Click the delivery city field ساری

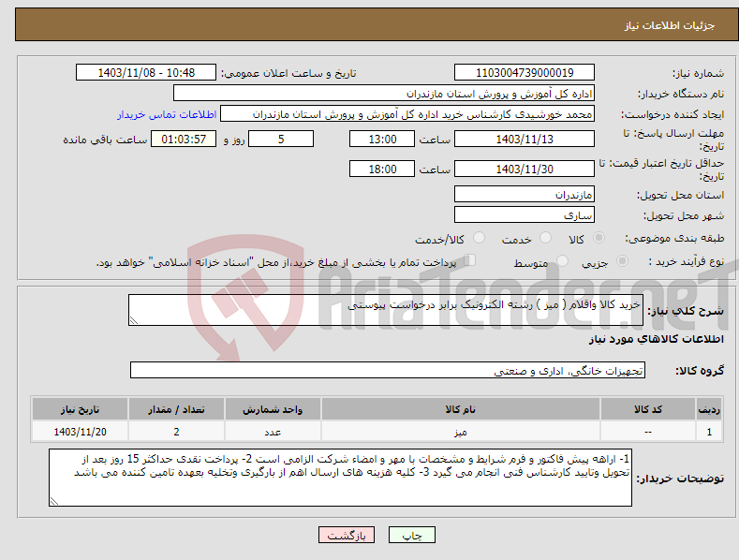pos(525,215)
